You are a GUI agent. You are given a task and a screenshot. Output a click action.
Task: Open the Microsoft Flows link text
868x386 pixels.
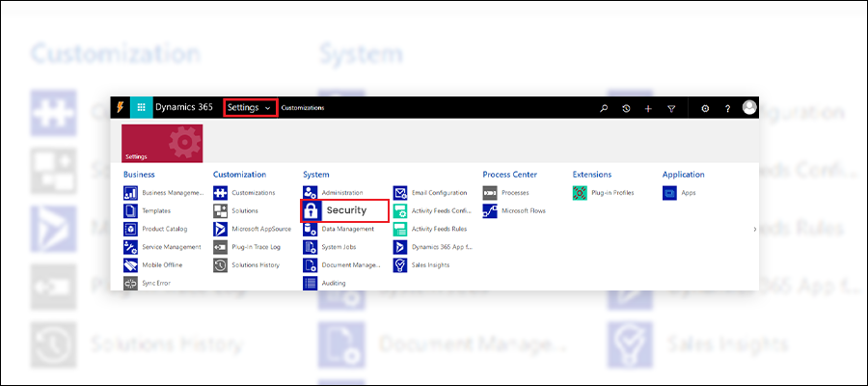tap(524, 211)
